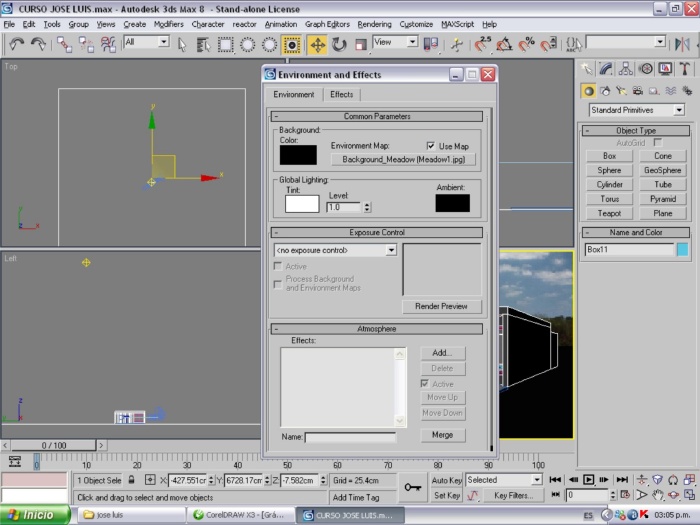Go to the start frame

coord(555,479)
